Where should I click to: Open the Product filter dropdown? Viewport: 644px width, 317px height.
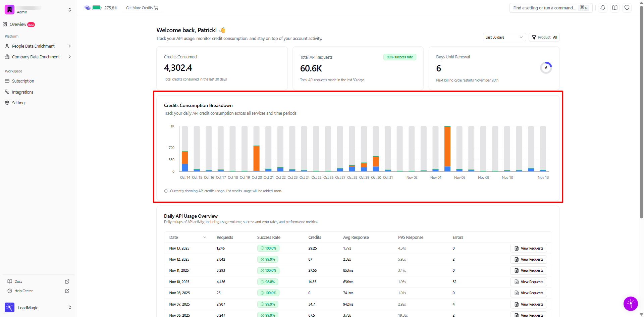(x=544, y=37)
